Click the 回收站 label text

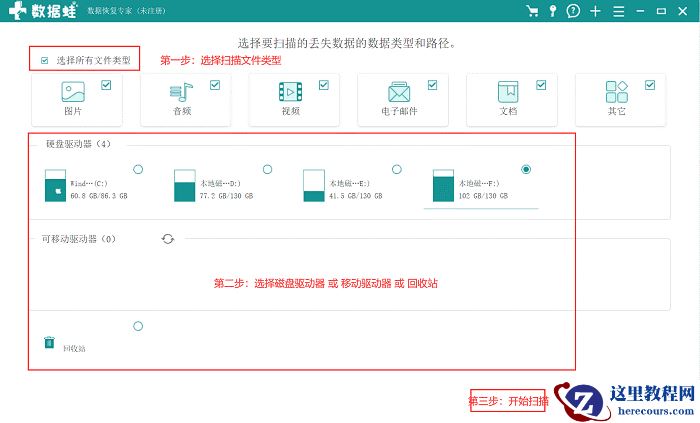[x=74, y=348]
